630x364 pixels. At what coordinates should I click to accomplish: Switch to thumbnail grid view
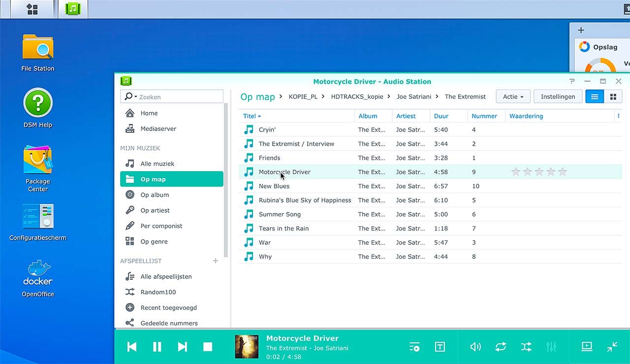point(613,96)
